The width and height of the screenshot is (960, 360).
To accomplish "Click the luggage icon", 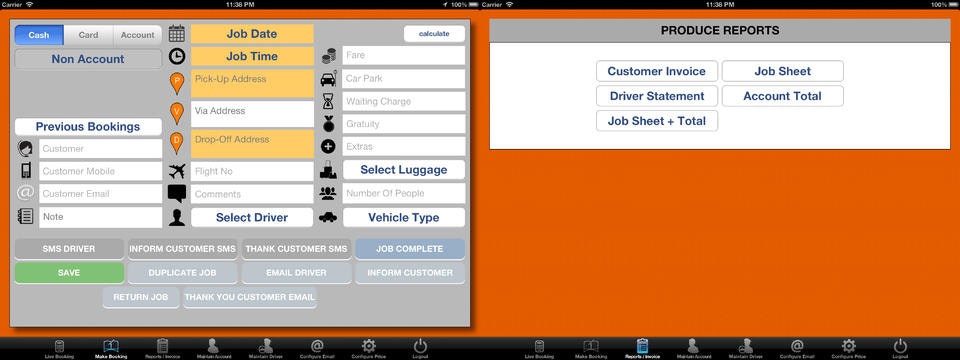I will click(x=328, y=170).
